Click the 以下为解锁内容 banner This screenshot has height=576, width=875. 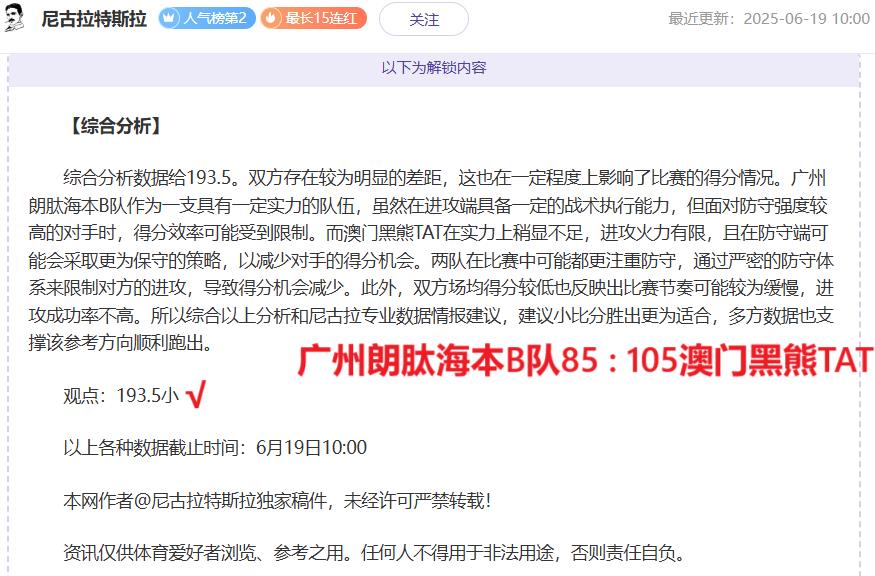pos(434,68)
